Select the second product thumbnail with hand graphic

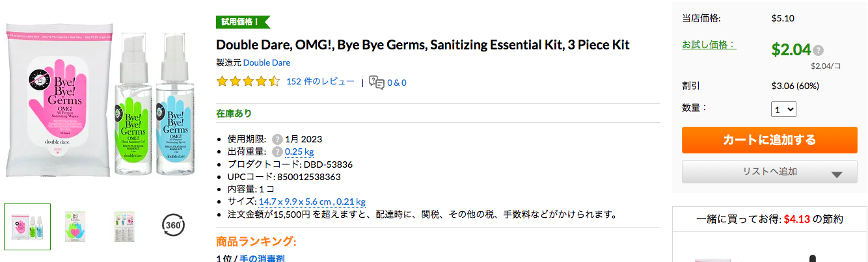(x=77, y=226)
